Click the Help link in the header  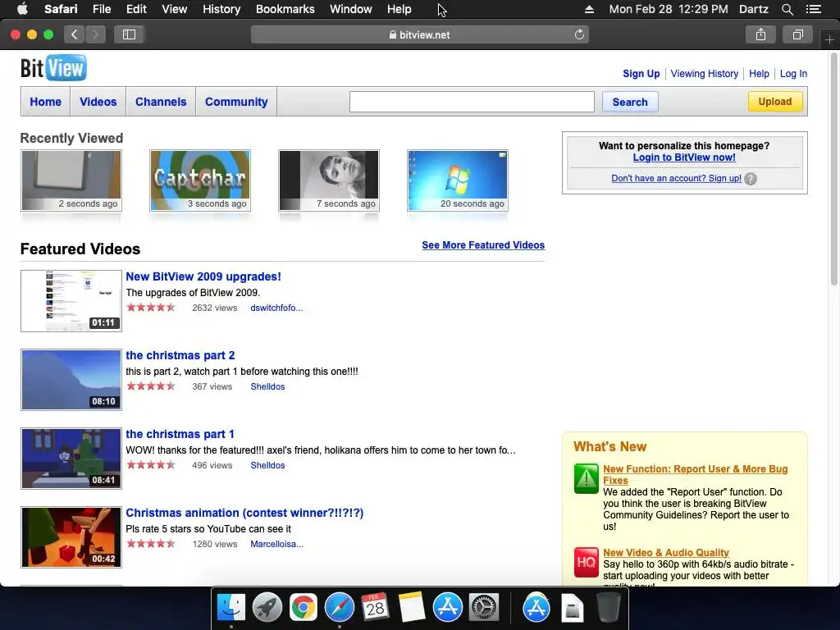[x=759, y=74]
